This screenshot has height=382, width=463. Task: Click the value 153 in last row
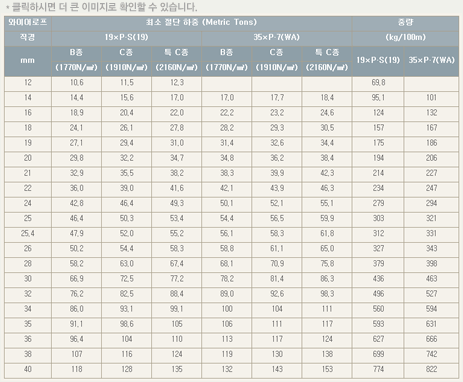click(327, 369)
